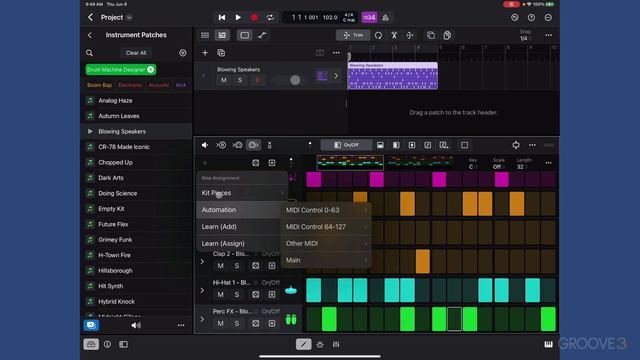640x360 pixels.
Task: Duplicate the track using the duplicate icon
Action: (221, 53)
